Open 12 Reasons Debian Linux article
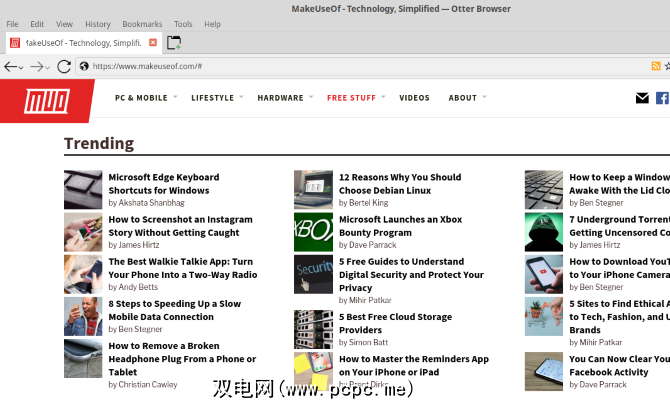This screenshot has height=412, width=670. coord(400,184)
